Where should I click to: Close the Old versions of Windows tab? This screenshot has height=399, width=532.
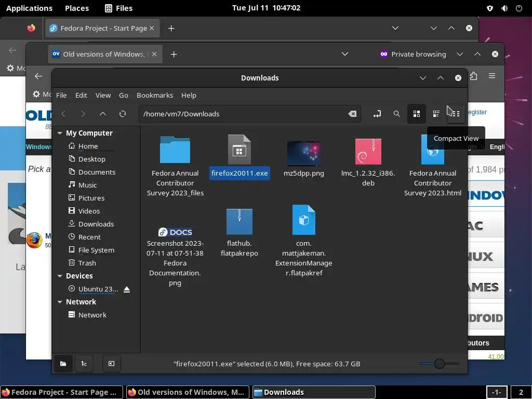tap(154, 54)
